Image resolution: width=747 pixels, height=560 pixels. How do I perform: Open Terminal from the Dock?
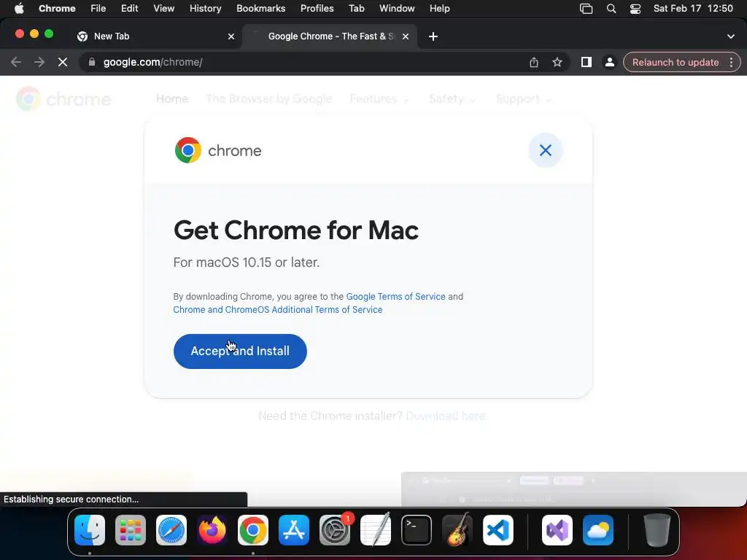[x=417, y=530]
